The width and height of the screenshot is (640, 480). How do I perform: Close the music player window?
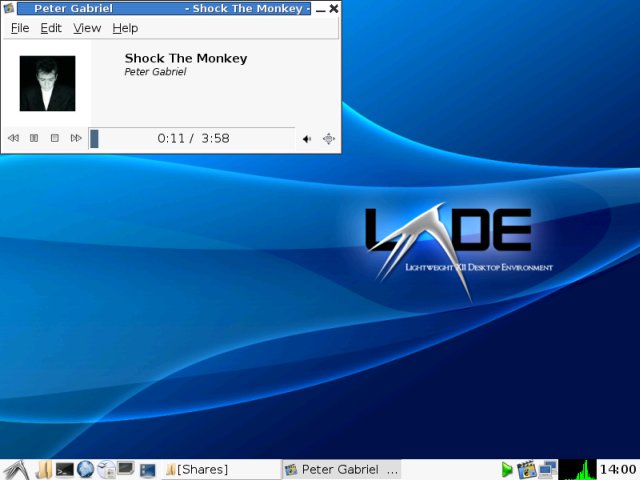click(x=333, y=9)
